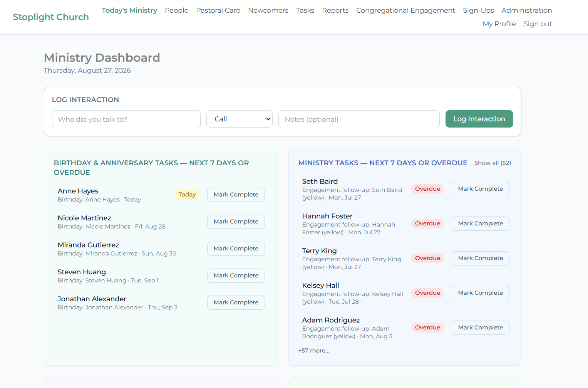Select the Kelsey Hall task name
This screenshot has height=388, width=588.
click(x=320, y=286)
